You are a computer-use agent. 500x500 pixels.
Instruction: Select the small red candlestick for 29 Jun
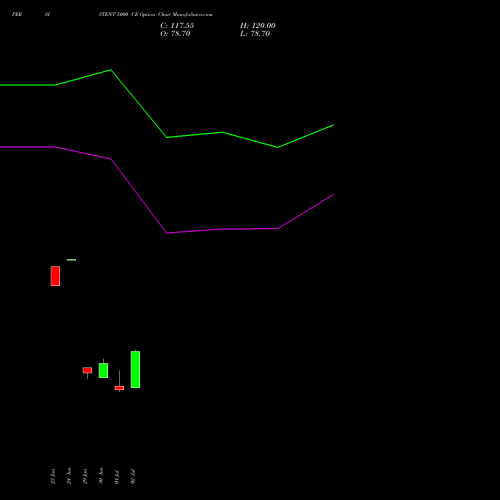[x=87, y=372]
